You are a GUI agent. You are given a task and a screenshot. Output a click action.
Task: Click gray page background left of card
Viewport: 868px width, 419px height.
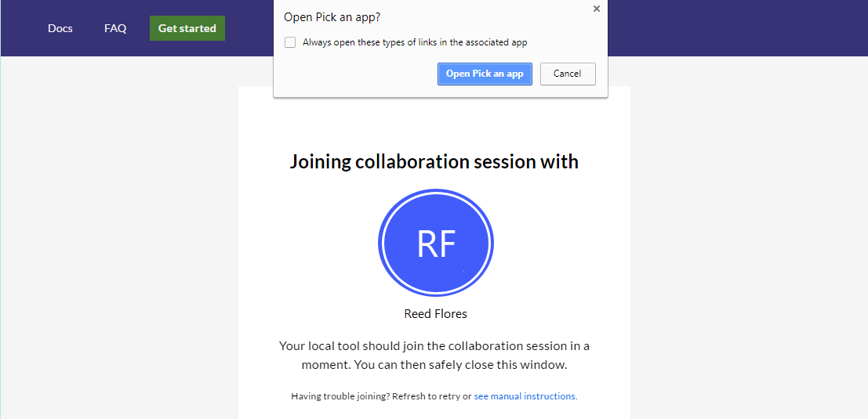[x=119, y=237]
